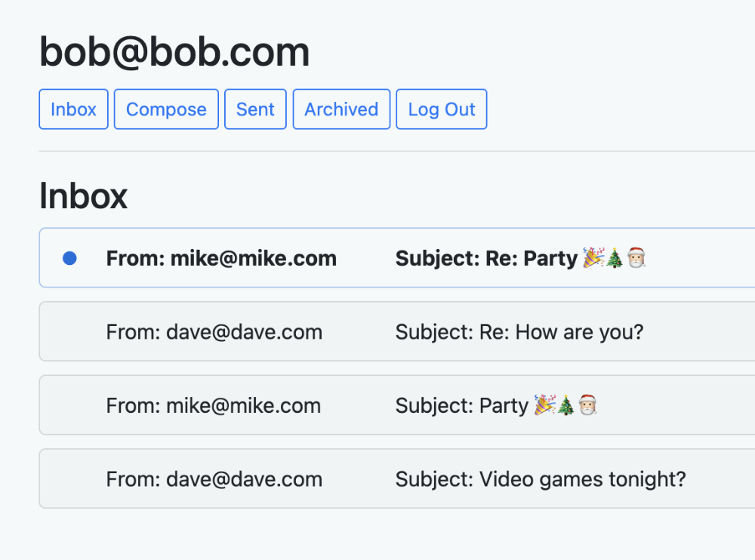Log out using the Log Out button
The height and width of the screenshot is (560, 755).
442,109
